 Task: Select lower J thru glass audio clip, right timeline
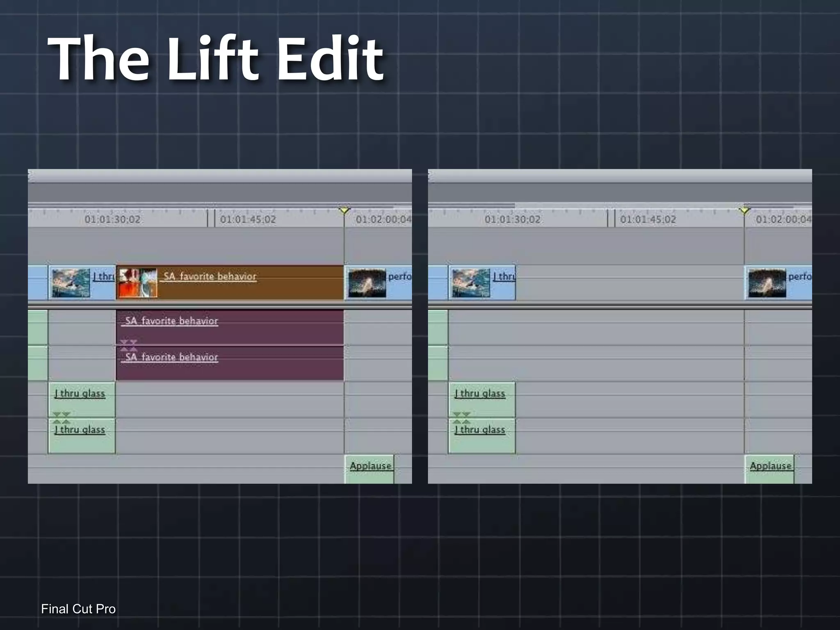pyautogui.click(x=482, y=436)
